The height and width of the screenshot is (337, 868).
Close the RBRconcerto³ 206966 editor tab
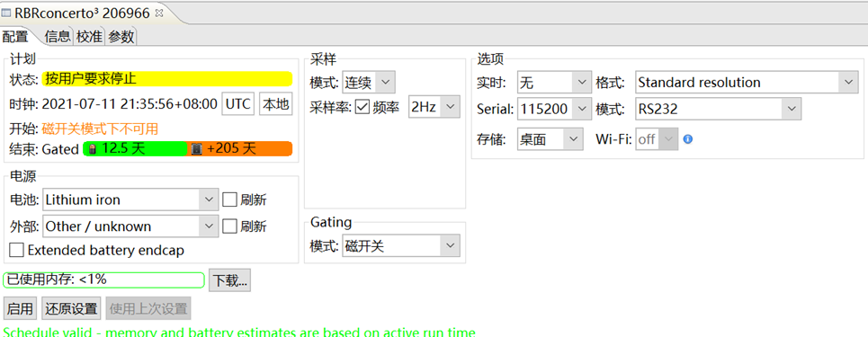[159, 13]
